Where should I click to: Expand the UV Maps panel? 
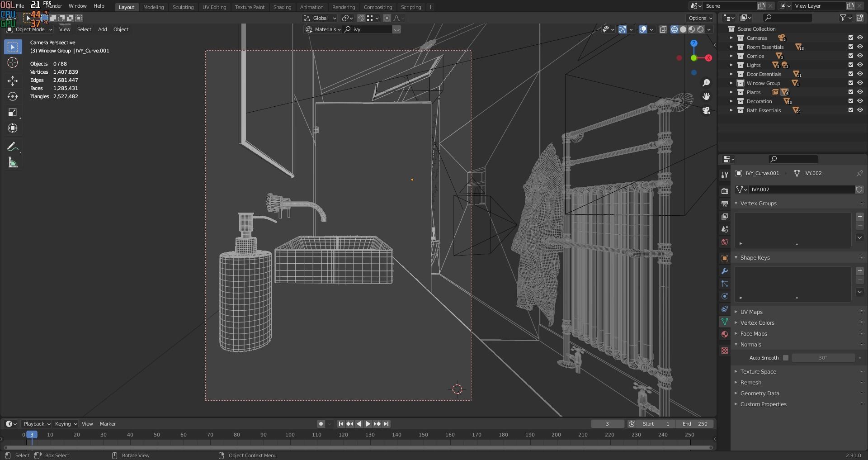[x=751, y=312]
